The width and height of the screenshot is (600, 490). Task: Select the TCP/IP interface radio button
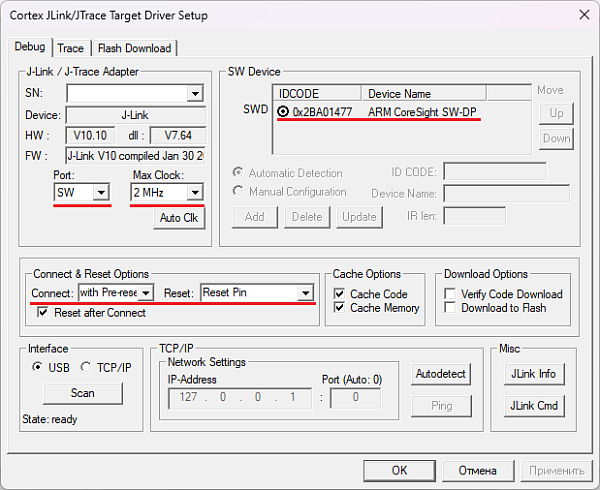pyautogui.click(x=86, y=367)
